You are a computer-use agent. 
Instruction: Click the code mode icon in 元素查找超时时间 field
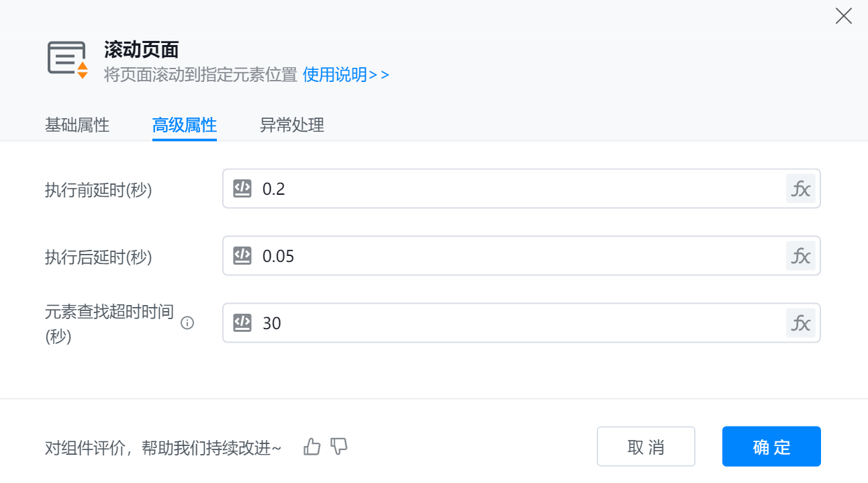[x=242, y=323]
